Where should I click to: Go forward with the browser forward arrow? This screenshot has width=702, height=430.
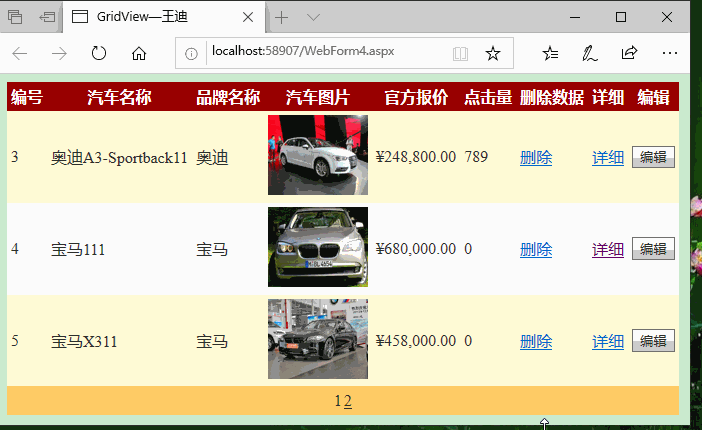point(59,54)
